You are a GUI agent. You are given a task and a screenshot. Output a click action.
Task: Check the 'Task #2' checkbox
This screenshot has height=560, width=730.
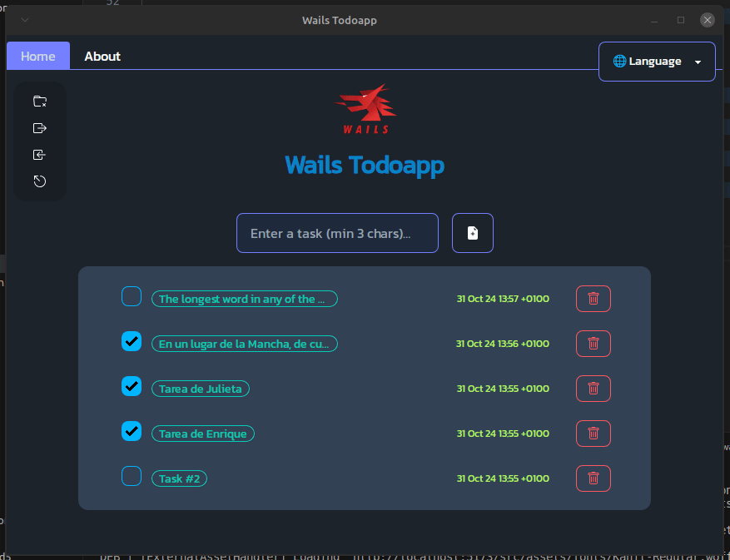coord(132,476)
